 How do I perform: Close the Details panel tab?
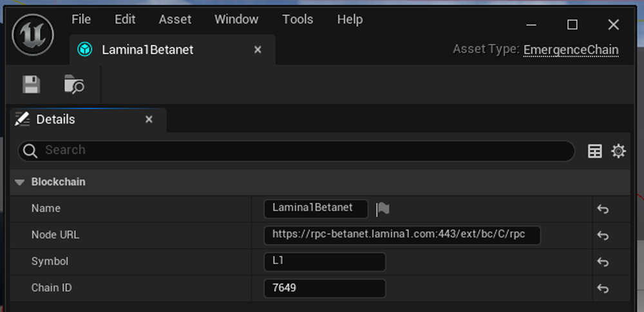click(149, 119)
